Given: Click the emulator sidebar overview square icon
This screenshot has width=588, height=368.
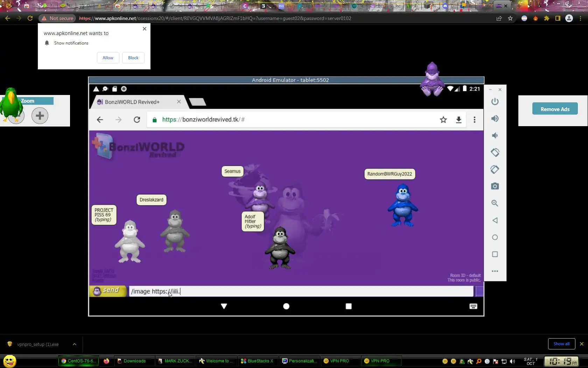Looking at the screenshot, I should tap(495, 254).
